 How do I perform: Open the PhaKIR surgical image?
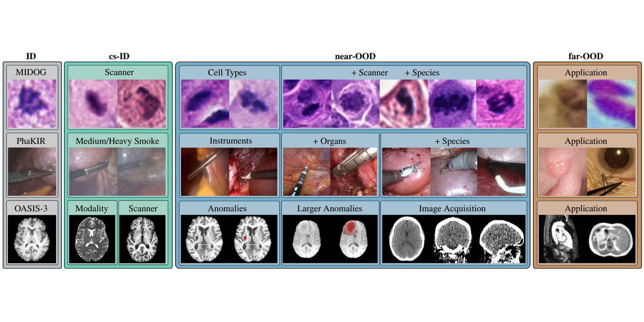click(32, 172)
